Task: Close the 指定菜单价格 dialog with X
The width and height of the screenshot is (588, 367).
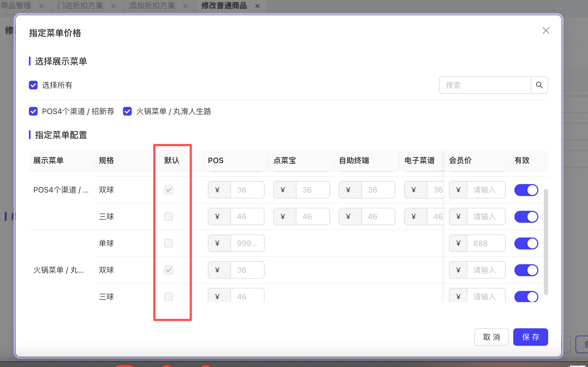Action: click(546, 31)
